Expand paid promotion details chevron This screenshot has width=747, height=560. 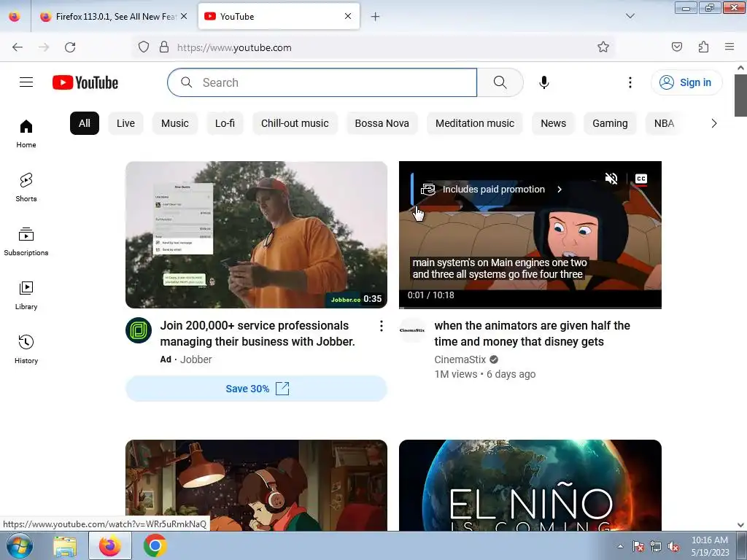tap(560, 190)
